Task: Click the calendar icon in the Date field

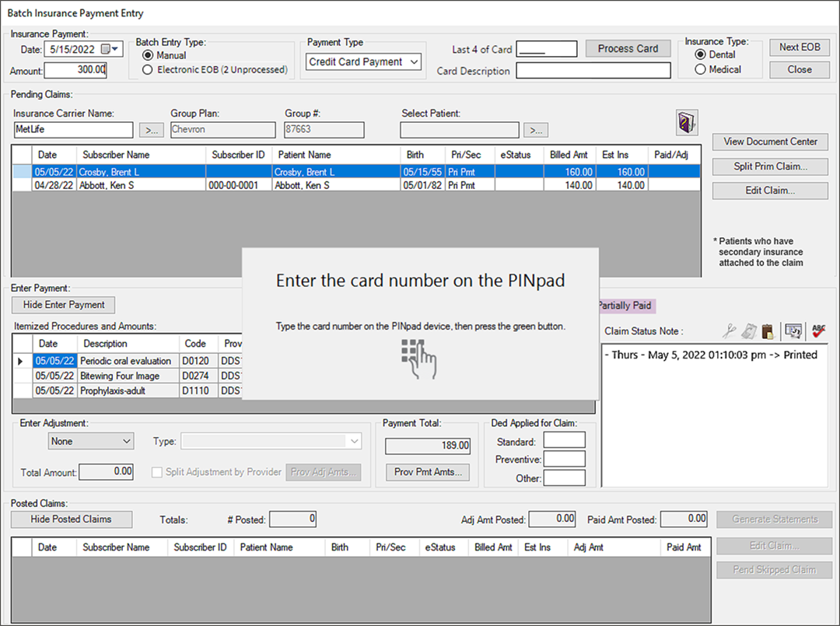Action: tap(106, 49)
